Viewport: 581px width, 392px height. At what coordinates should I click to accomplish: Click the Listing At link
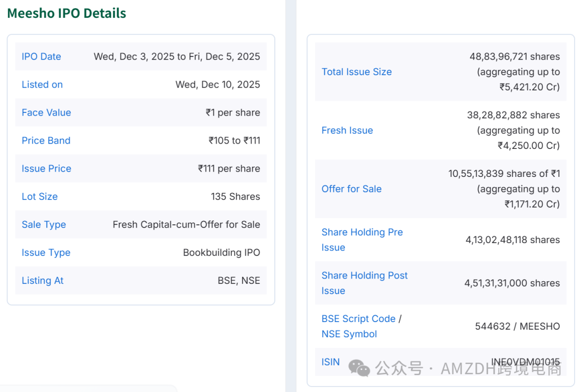pos(42,280)
